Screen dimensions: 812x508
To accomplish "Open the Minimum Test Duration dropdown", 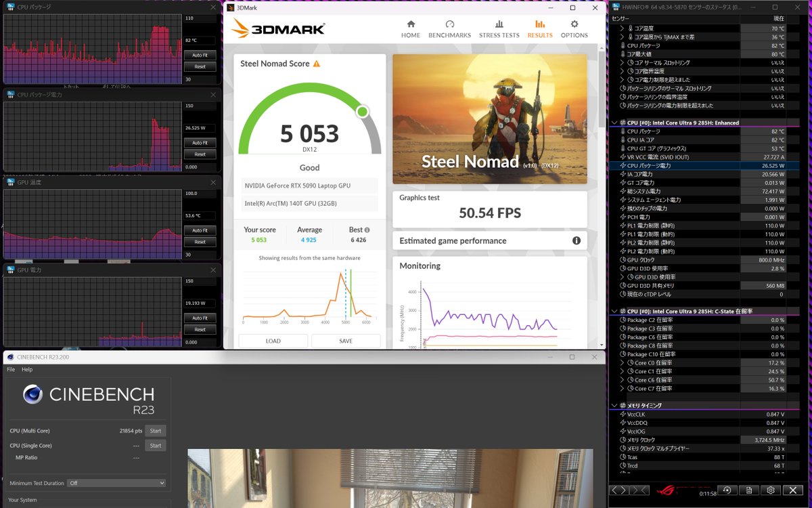I will pyautogui.click(x=116, y=483).
